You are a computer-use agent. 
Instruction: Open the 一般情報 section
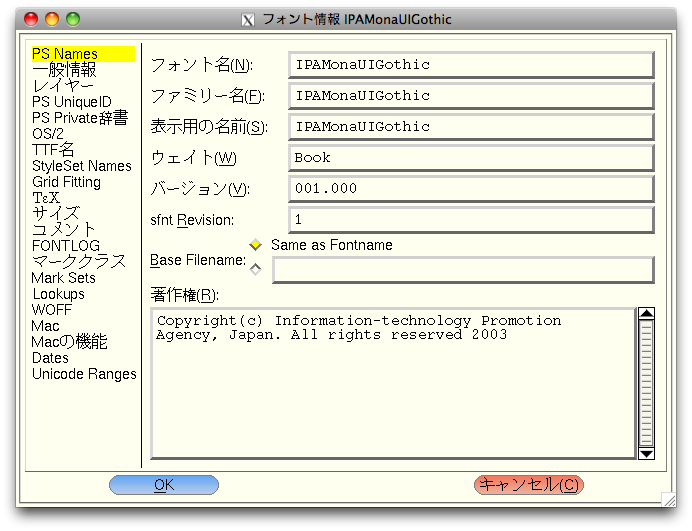coord(64,70)
